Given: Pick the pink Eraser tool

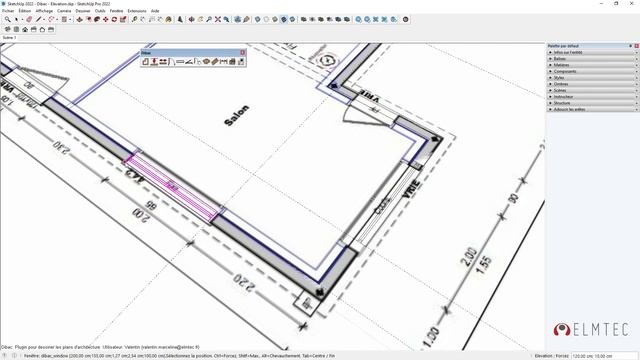Looking at the screenshot, I should tap(29, 19).
